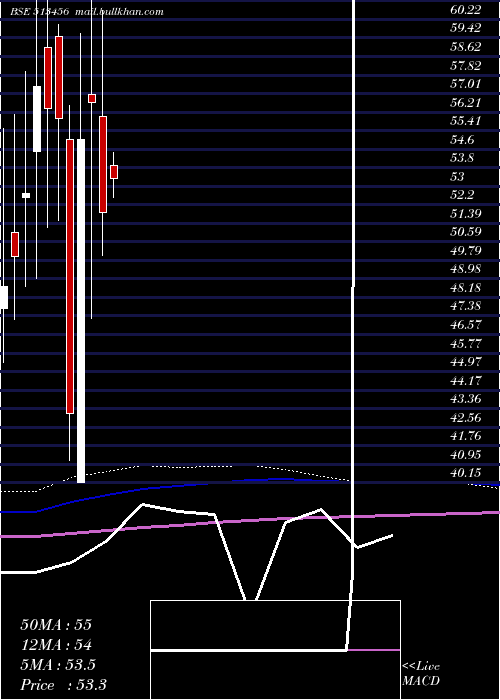The height and width of the screenshot is (700, 500).
Task: Select the tiny red candle near 57.01
Action: click(92, 98)
